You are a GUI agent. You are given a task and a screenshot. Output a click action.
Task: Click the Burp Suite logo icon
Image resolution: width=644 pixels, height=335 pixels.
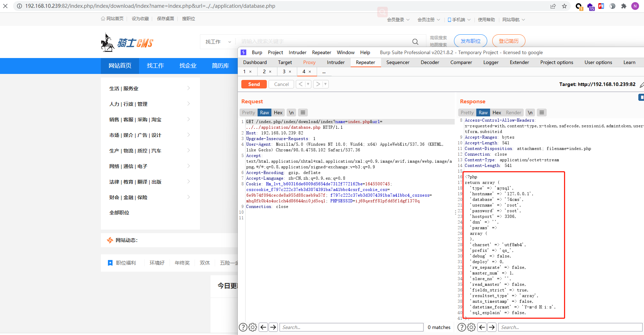[x=243, y=52]
